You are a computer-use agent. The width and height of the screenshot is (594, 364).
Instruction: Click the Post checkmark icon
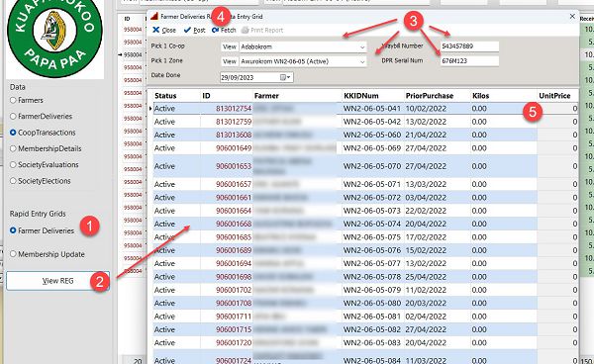(187, 30)
